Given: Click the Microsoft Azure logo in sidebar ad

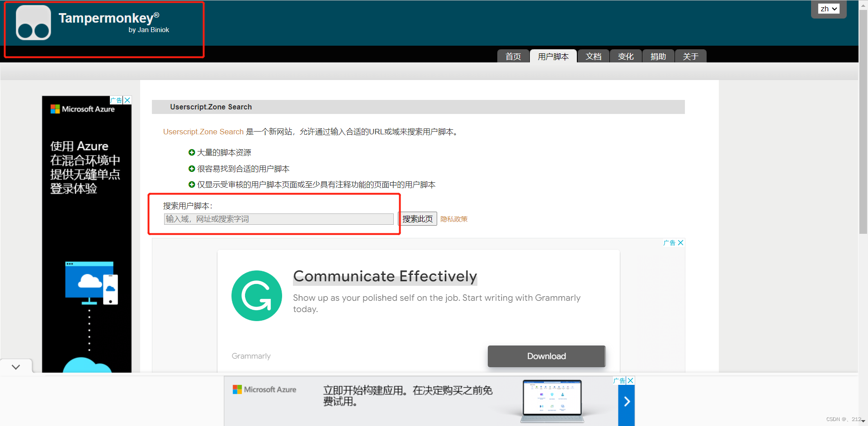Looking at the screenshot, I should (x=83, y=109).
